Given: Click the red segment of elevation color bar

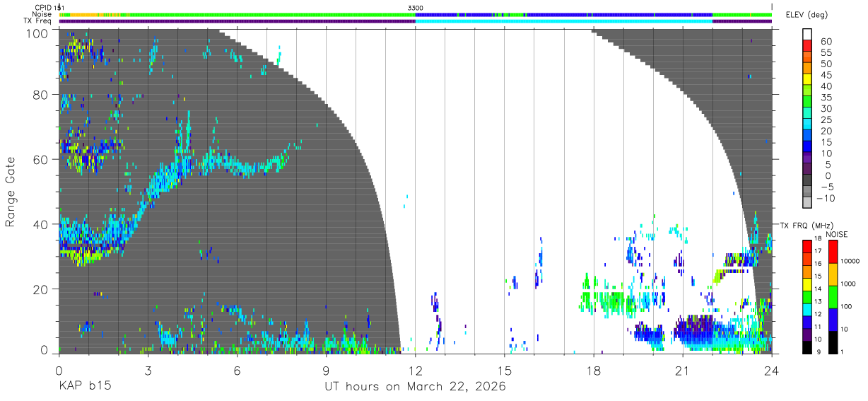Looking at the screenshot, I should coord(807,47).
